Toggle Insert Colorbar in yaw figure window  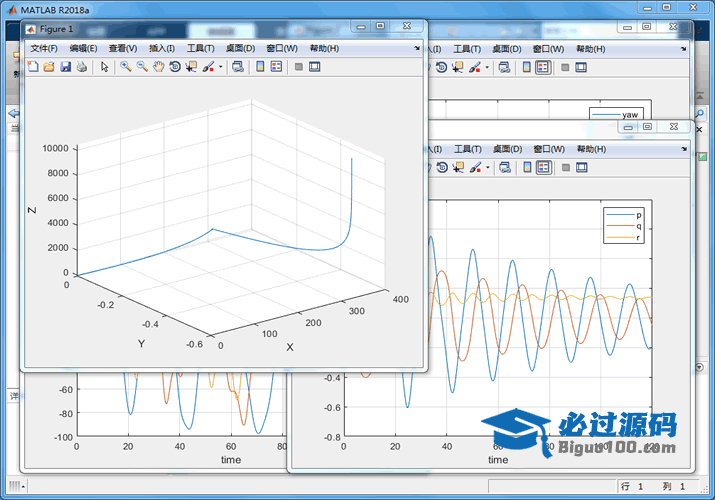pos(526,67)
